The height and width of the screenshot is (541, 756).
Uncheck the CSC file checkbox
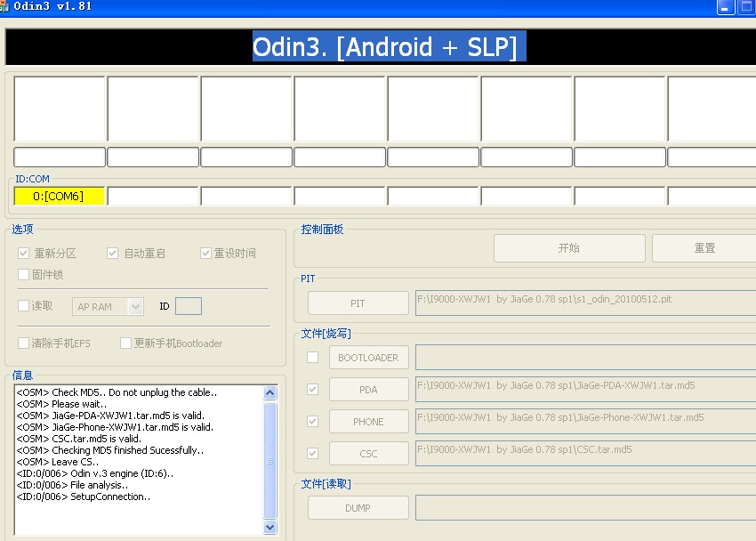coord(312,453)
